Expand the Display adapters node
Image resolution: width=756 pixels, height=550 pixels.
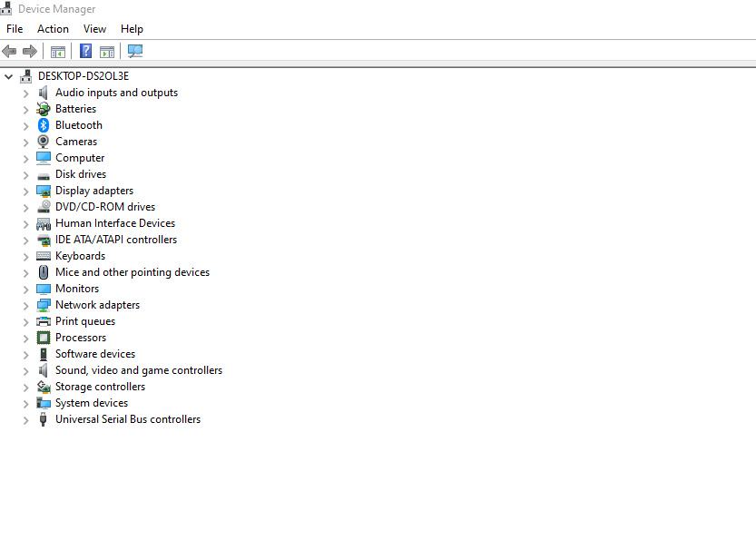(26, 192)
